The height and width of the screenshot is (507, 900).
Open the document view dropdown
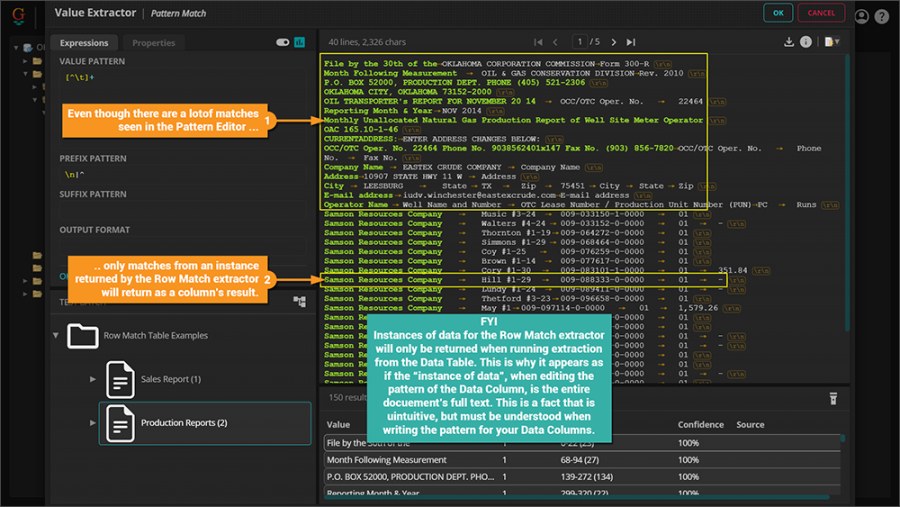832,42
